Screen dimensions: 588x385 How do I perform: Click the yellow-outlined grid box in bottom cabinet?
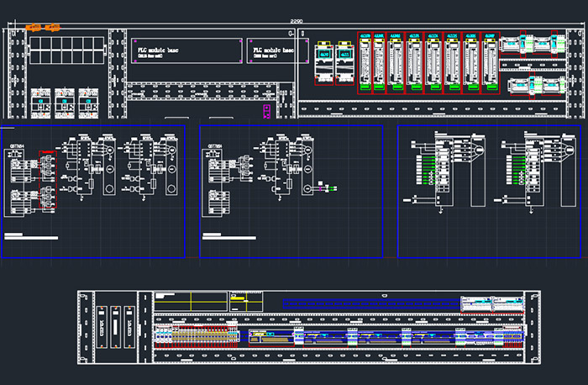click(191, 299)
